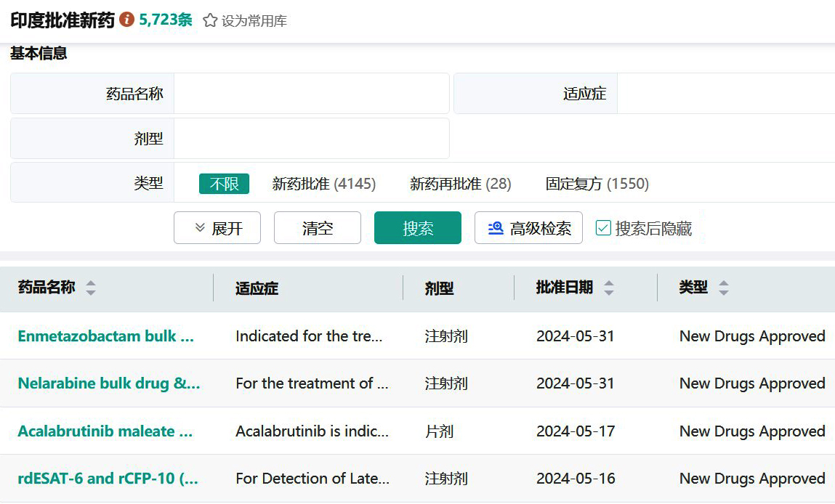This screenshot has width=835, height=504.
Task: Open the 剂型 selection field
Action: coord(311,139)
